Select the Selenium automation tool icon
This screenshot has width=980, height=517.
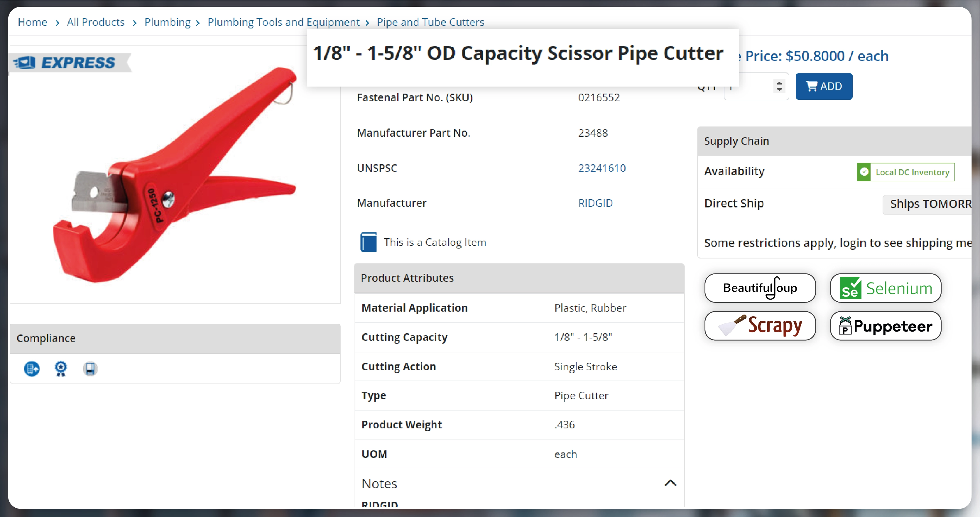click(x=885, y=288)
